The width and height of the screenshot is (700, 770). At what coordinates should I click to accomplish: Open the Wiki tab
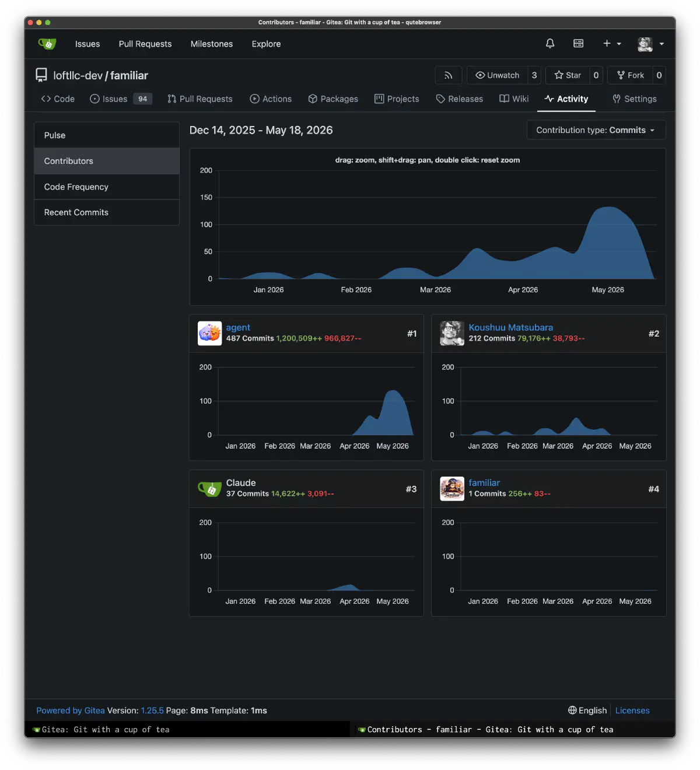(x=514, y=99)
